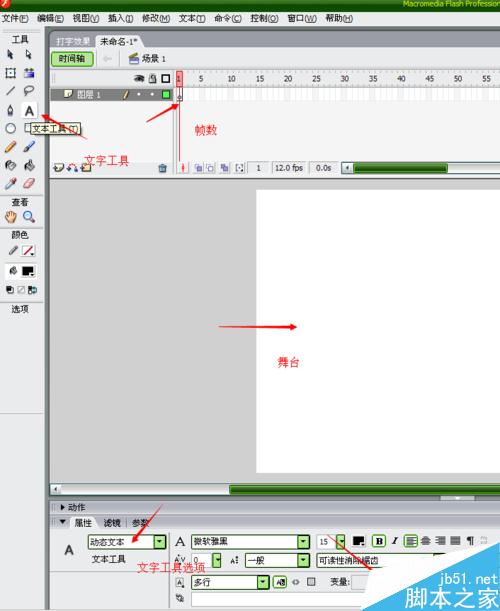Select the Lasso tool

29,91
